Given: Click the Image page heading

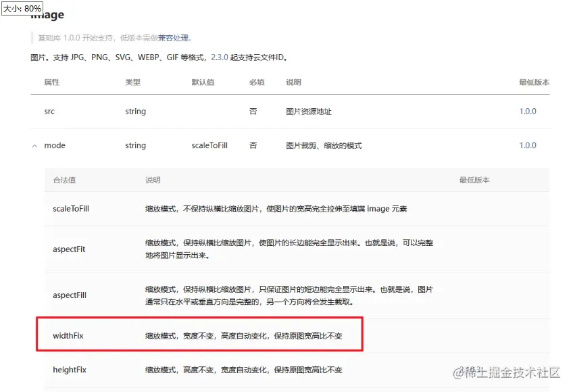Looking at the screenshot, I should pos(47,14).
